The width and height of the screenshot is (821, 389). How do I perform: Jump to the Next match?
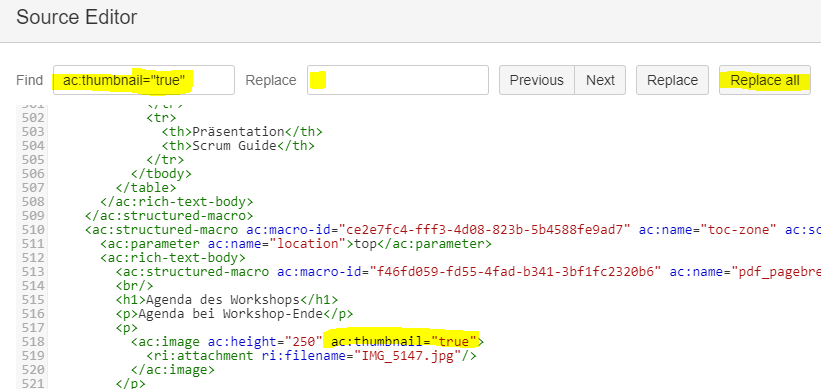coord(600,80)
